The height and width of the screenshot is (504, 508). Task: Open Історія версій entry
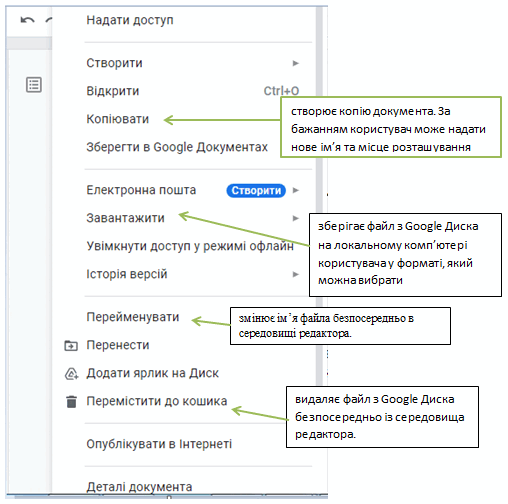(127, 274)
